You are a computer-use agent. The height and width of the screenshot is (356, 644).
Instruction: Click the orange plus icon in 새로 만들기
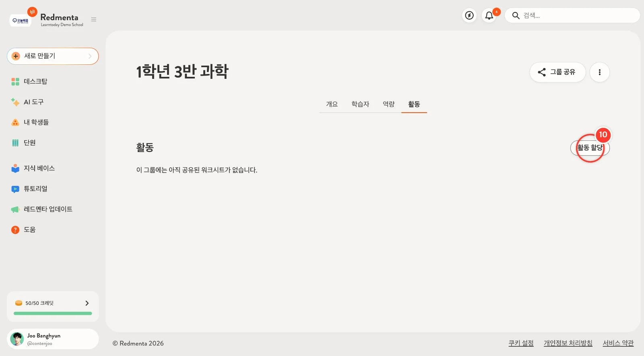click(16, 56)
